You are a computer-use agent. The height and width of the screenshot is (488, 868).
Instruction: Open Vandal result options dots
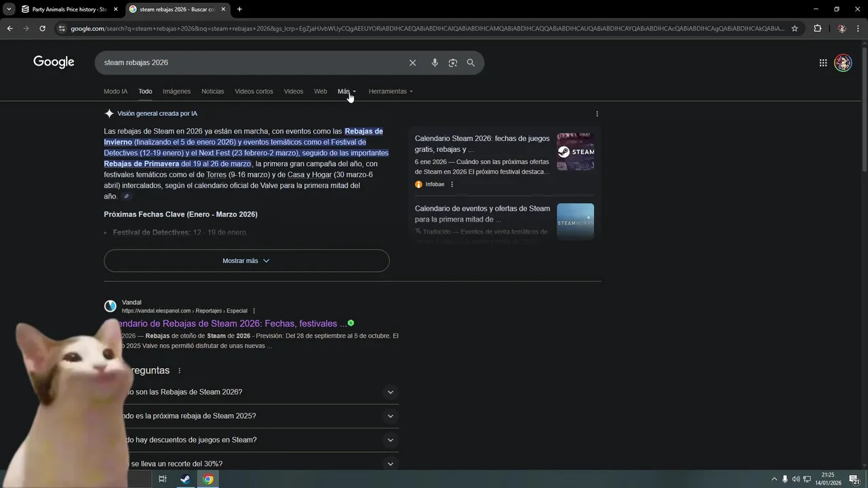(x=254, y=310)
